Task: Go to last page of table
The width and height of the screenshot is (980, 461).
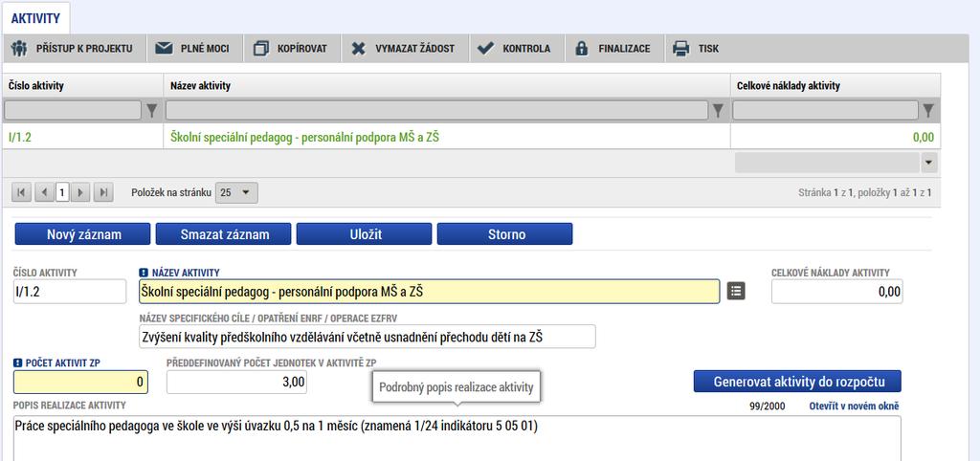Action: click(103, 193)
